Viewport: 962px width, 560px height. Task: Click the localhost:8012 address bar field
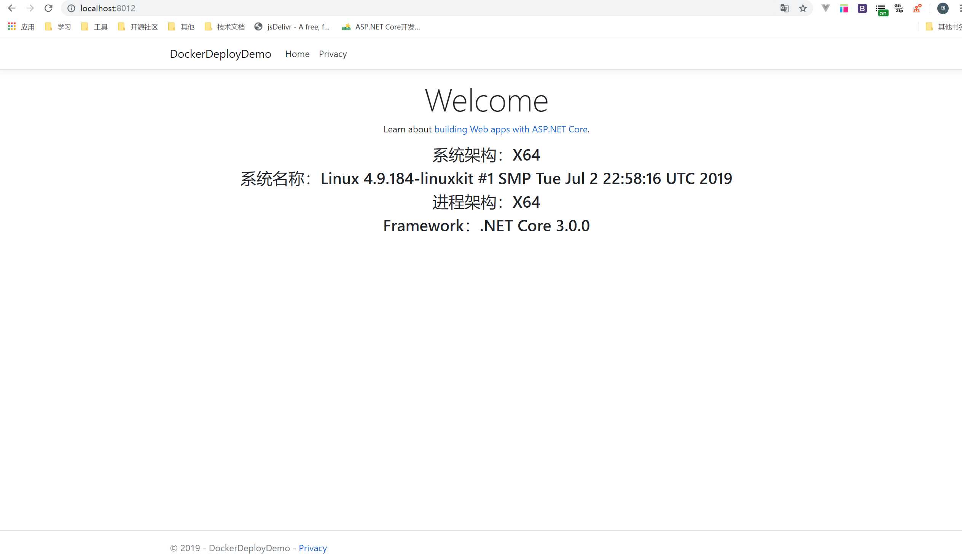[382, 8]
